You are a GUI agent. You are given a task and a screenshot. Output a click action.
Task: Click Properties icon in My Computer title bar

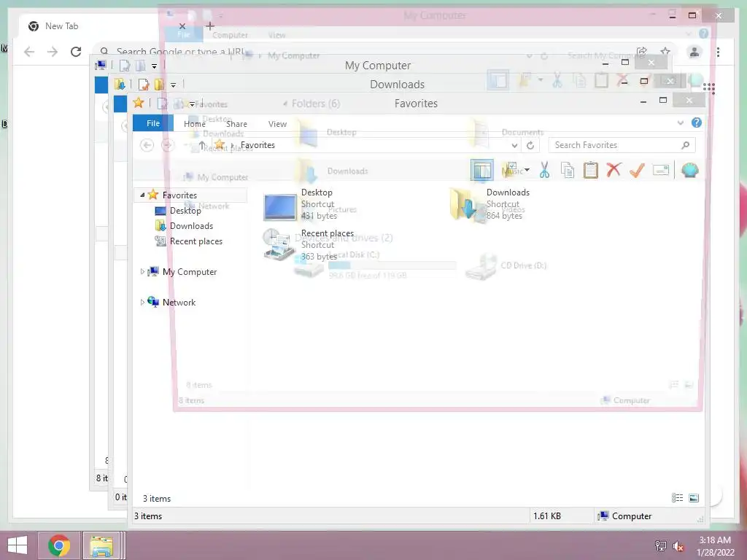pos(124,66)
